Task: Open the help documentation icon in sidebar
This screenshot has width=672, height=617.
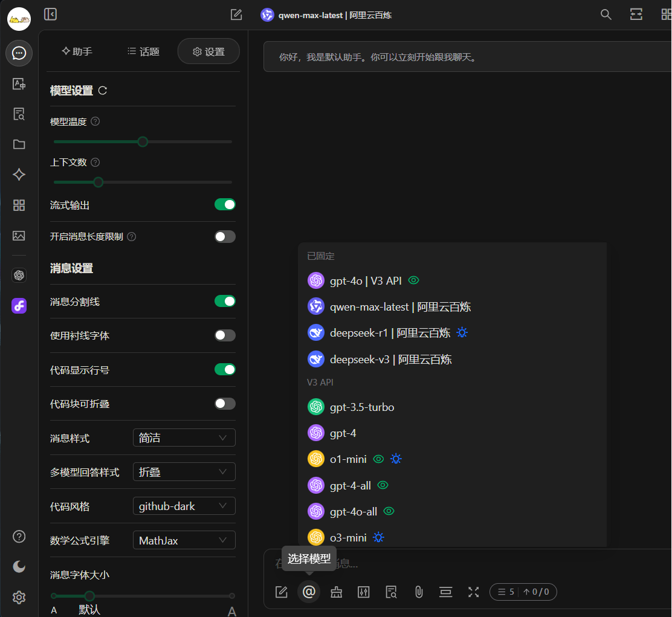Action: pos(19,537)
